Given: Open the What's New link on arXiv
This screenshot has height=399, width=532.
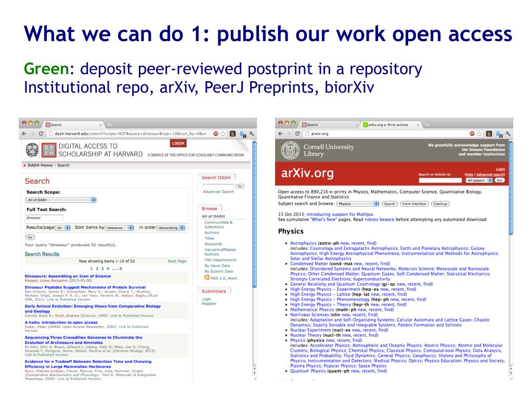Looking at the screenshot, I should 324,220.
